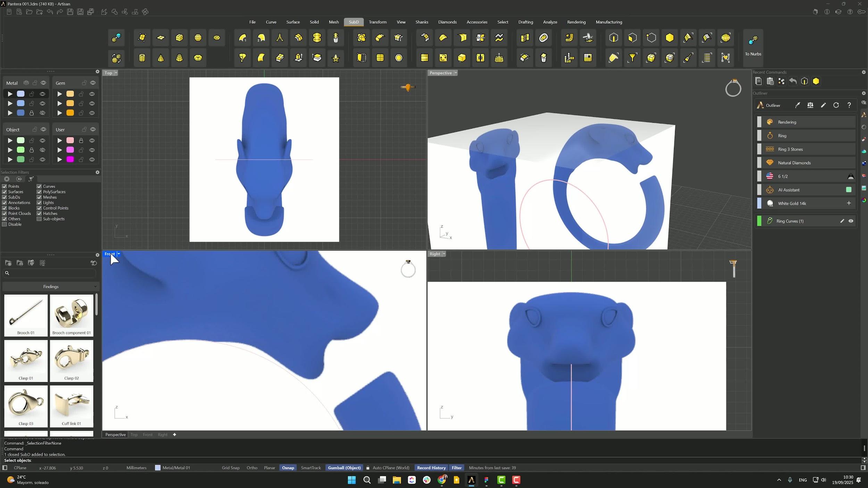Click the paste clipboard icon in Recent Commands
The image size is (868, 488).
point(770,81)
